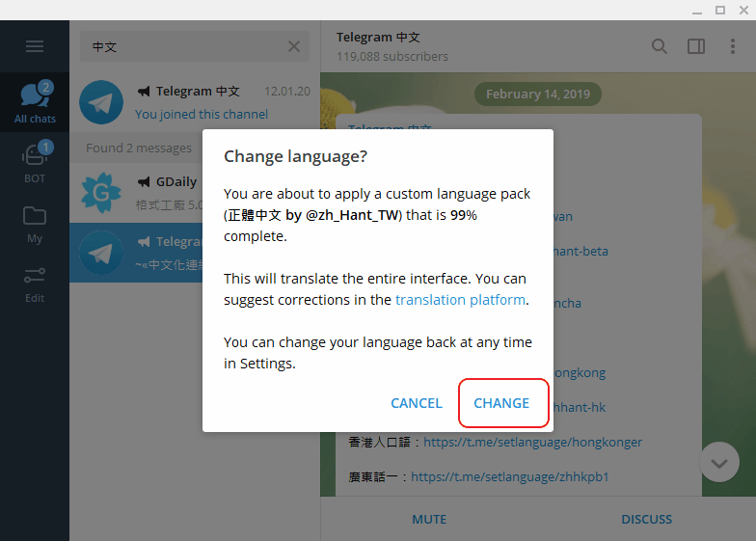Dismiss dialog with CANCEL
Image resolution: width=756 pixels, height=541 pixels.
[417, 403]
